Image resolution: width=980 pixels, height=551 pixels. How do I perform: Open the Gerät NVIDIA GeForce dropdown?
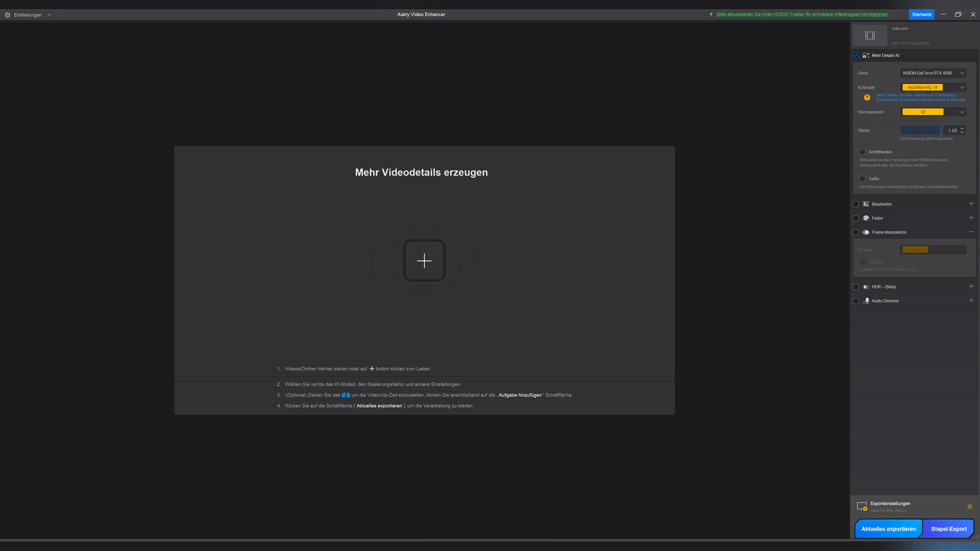933,73
